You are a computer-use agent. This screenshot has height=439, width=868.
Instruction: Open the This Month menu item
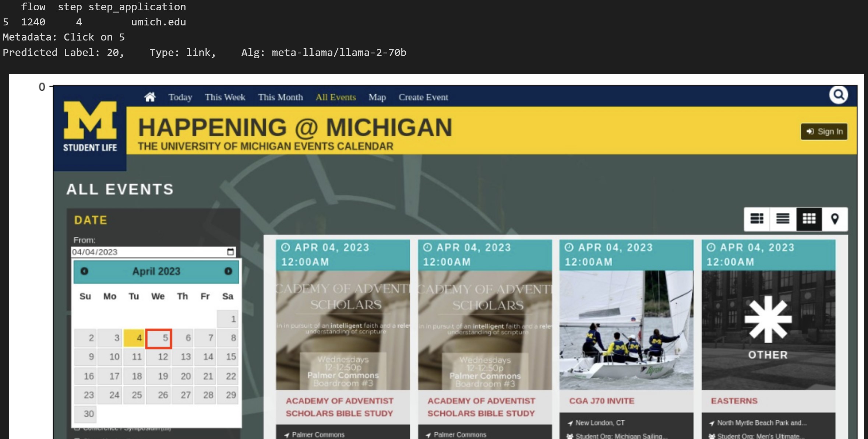280,97
